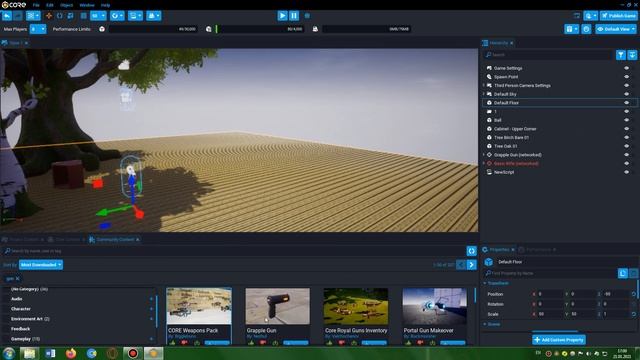Click the Publish Game button
This screenshot has width=640, height=360.
(x=619, y=16)
